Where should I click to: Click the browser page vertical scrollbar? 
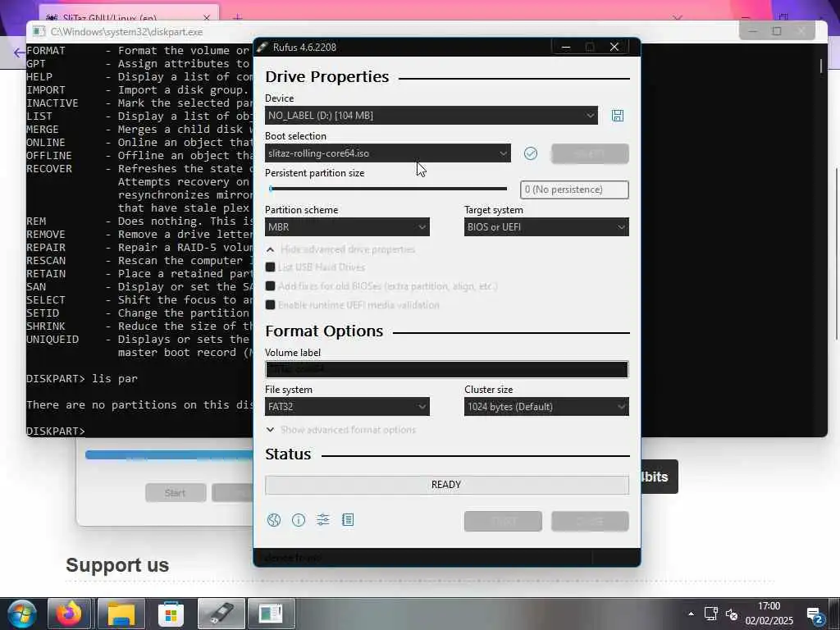(837, 254)
